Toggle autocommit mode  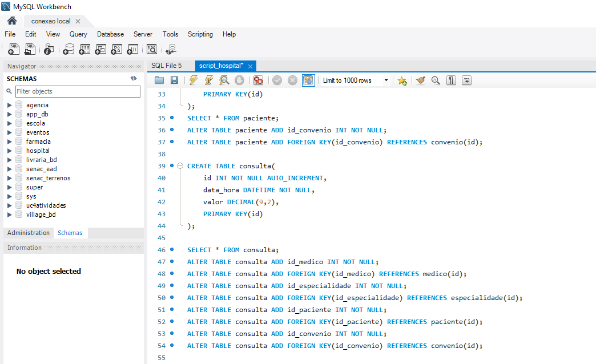pyautogui.click(x=308, y=80)
